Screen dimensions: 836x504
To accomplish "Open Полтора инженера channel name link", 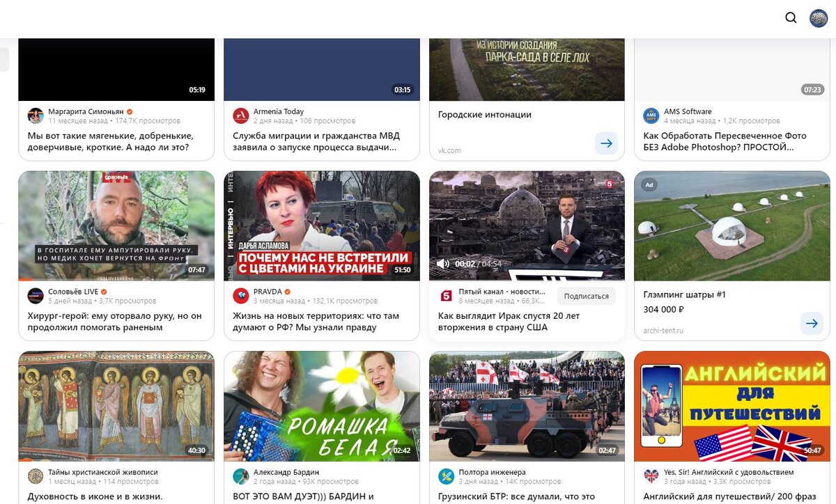I will [x=493, y=472].
